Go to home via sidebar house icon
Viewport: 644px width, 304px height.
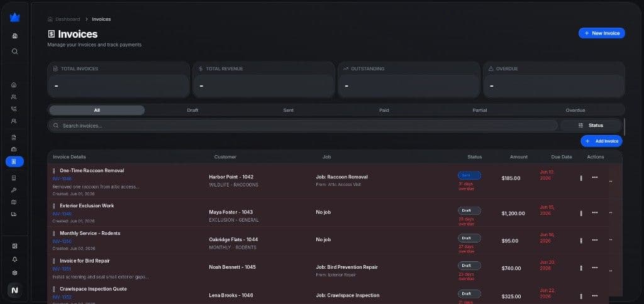click(x=14, y=85)
